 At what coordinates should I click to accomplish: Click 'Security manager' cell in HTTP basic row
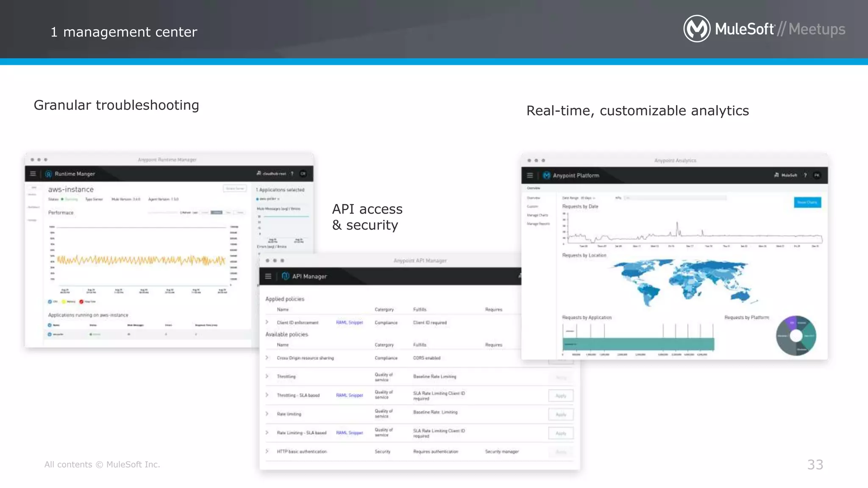click(502, 452)
